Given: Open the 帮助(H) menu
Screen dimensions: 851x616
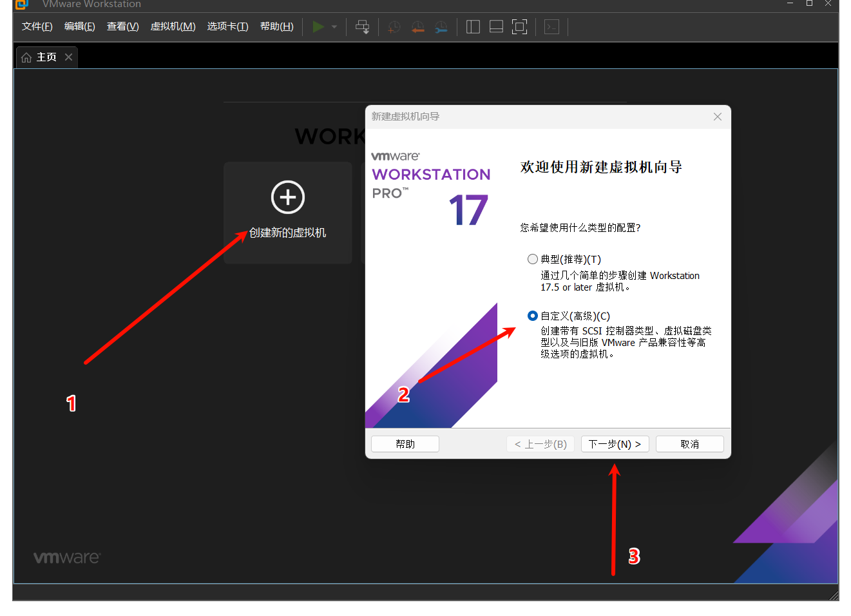Looking at the screenshot, I should click(x=277, y=26).
